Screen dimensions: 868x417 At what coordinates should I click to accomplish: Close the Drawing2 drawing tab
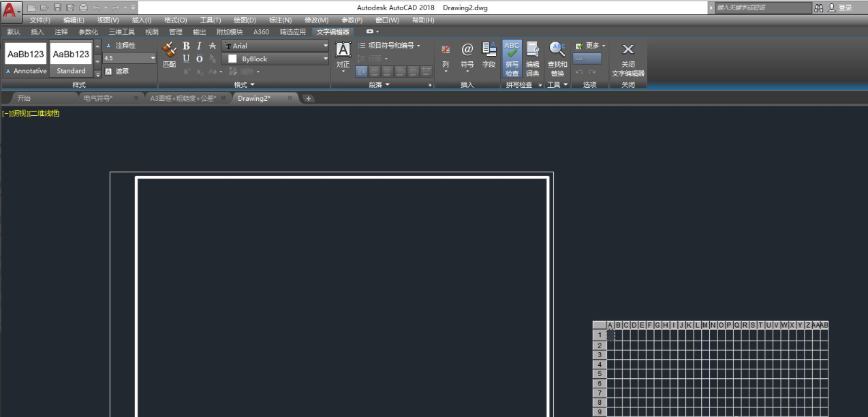pyautogui.click(x=290, y=98)
